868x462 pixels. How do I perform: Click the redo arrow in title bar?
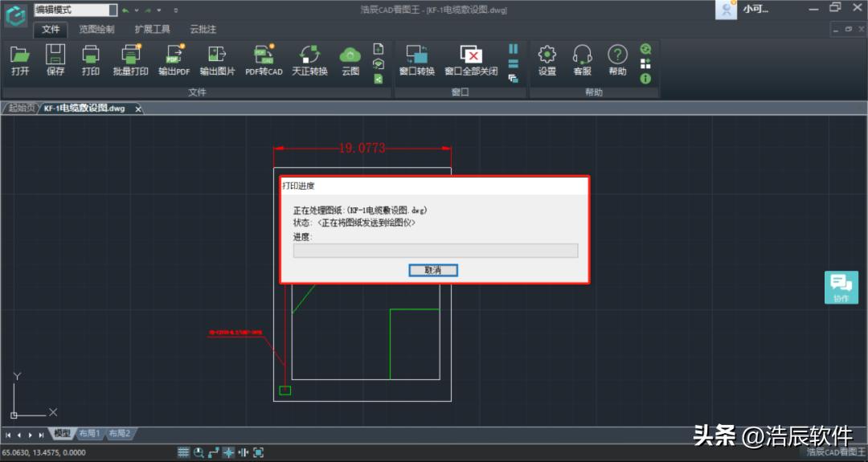point(148,10)
